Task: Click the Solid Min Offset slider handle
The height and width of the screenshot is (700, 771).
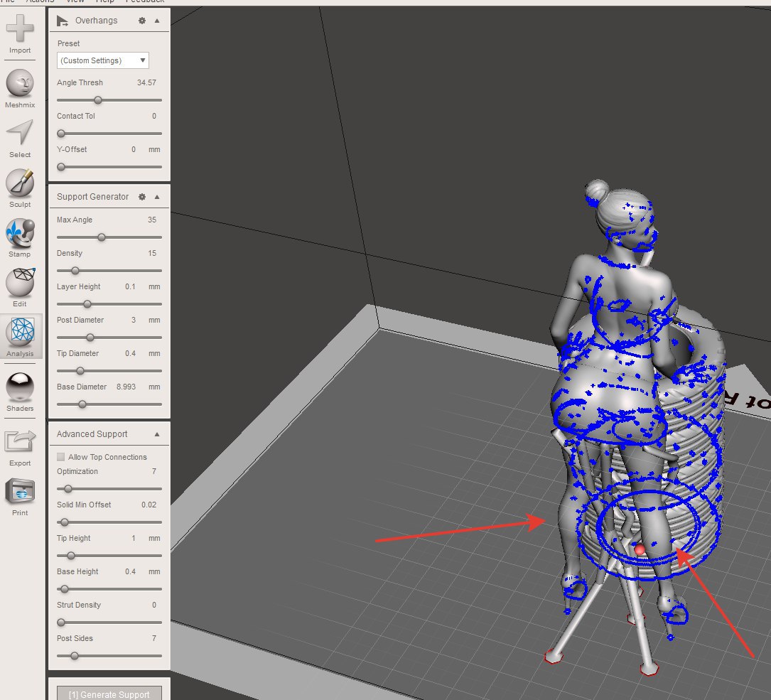Action: (x=65, y=523)
